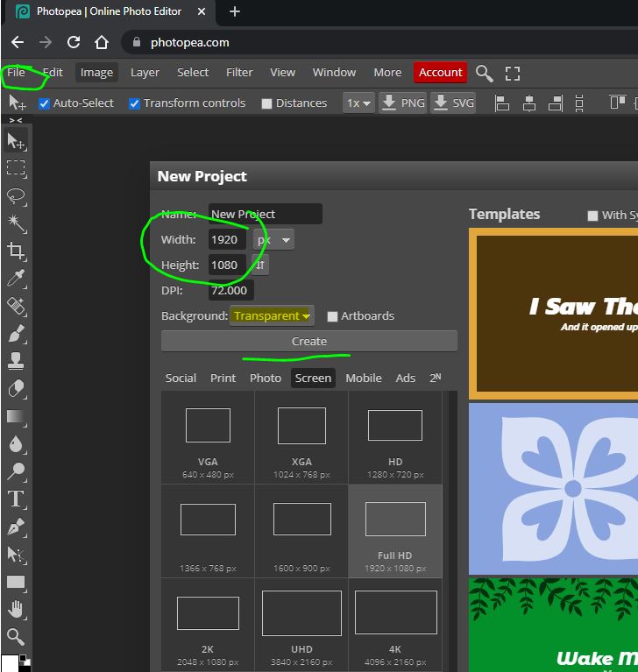Open the Image menu

pyautogui.click(x=96, y=72)
